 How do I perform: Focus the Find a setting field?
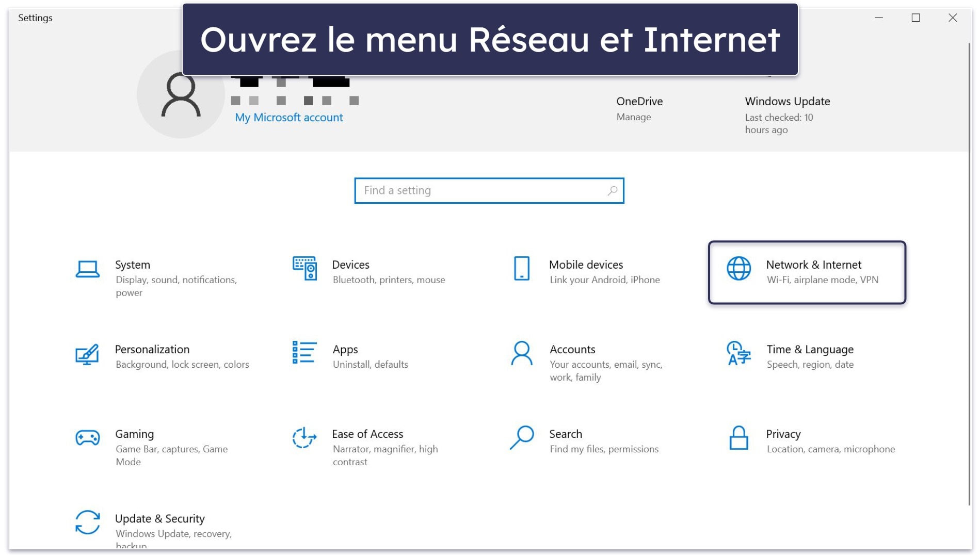489,191
